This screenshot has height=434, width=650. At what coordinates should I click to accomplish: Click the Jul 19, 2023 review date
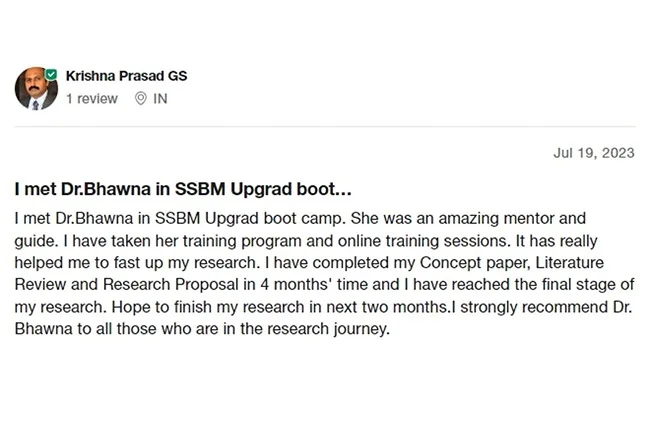(x=593, y=153)
